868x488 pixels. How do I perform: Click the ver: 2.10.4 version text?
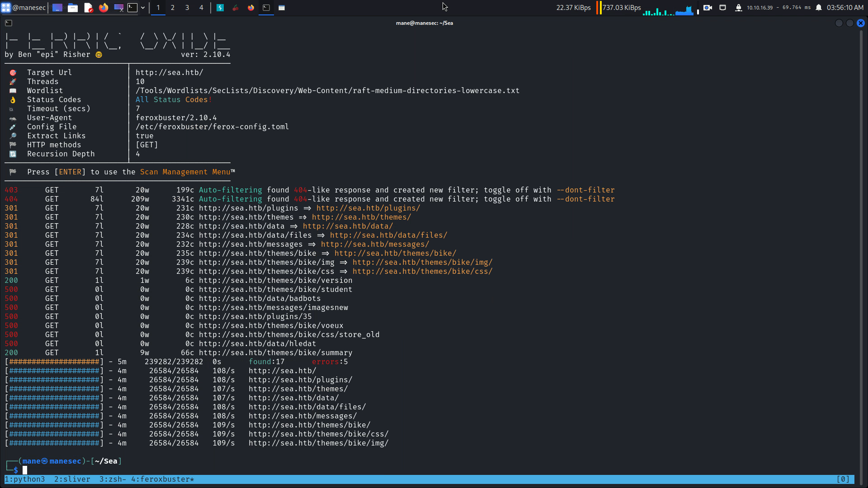(206, 55)
